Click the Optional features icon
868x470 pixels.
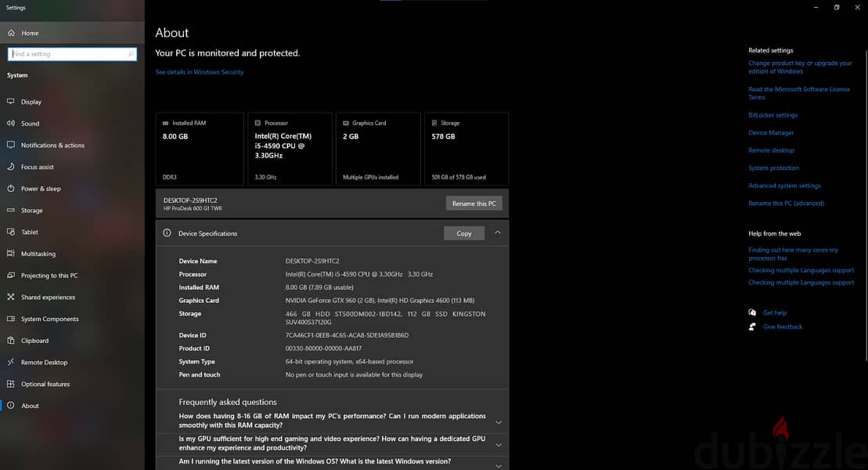tap(10, 384)
